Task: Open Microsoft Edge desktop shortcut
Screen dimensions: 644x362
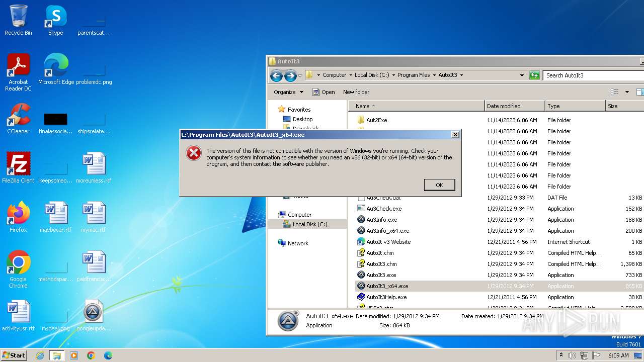Action: pyautogui.click(x=56, y=69)
